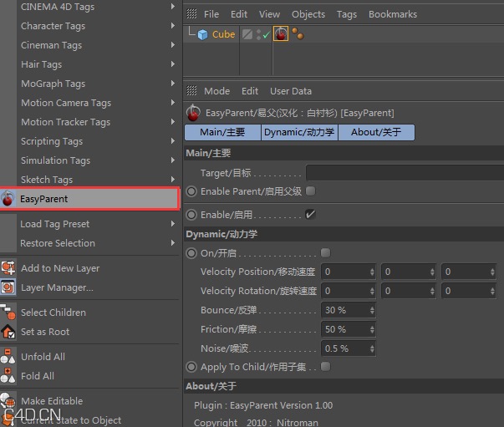504x427 pixels.
Task: Open the Objects menu
Action: pyautogui.click(x=308, y=14)
